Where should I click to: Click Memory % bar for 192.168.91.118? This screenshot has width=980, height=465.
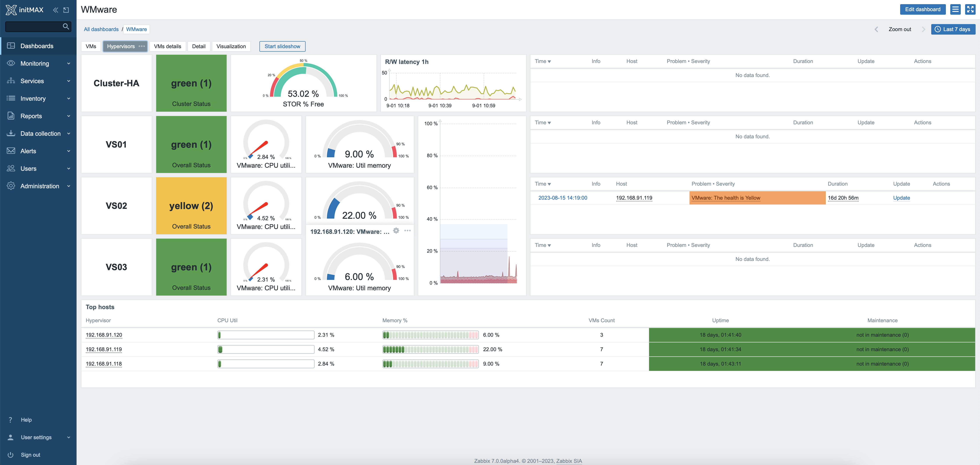tap(430, 364)
